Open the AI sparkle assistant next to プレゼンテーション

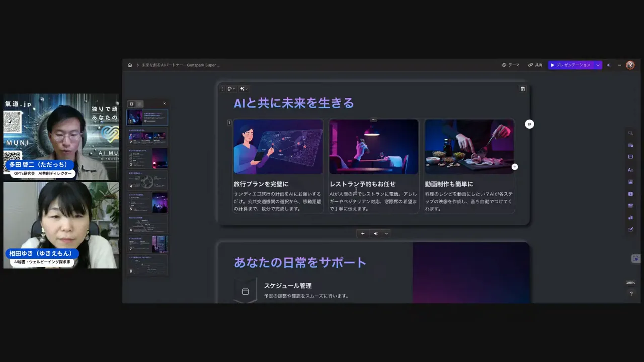tap(608, 65)
